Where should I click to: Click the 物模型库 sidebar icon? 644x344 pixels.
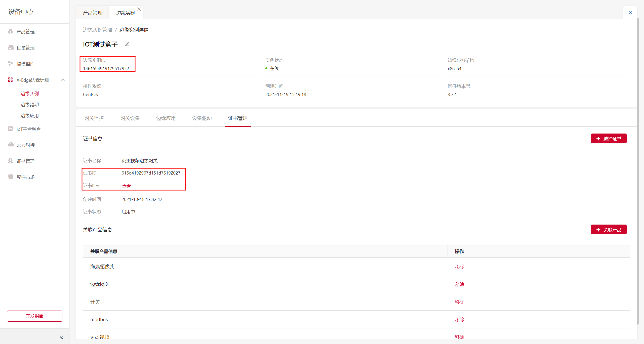pos(10,63)
